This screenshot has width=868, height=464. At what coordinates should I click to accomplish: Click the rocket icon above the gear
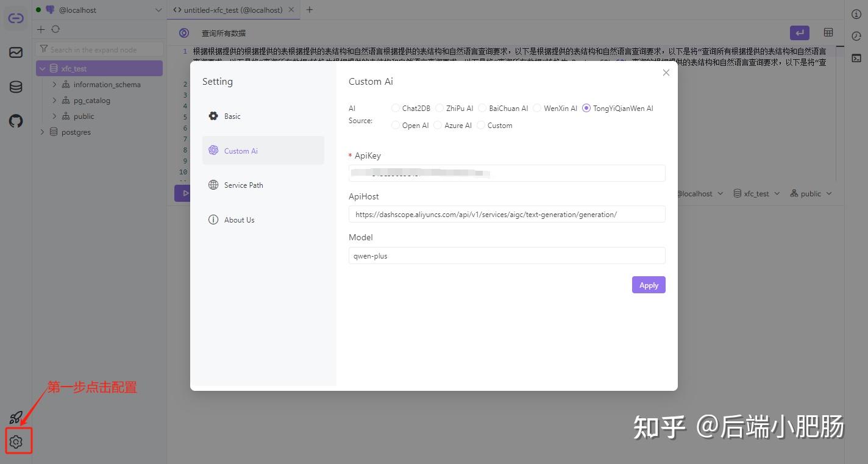[x=15, y=417]
